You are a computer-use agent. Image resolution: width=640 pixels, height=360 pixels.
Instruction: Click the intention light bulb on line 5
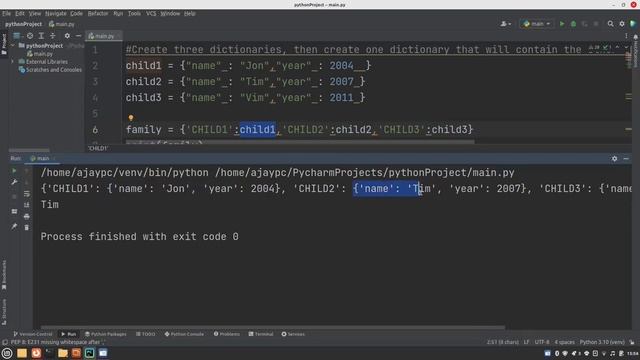(131, 118)
